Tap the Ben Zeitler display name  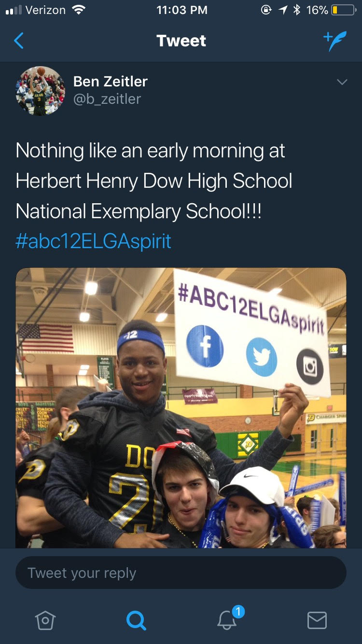111,82
